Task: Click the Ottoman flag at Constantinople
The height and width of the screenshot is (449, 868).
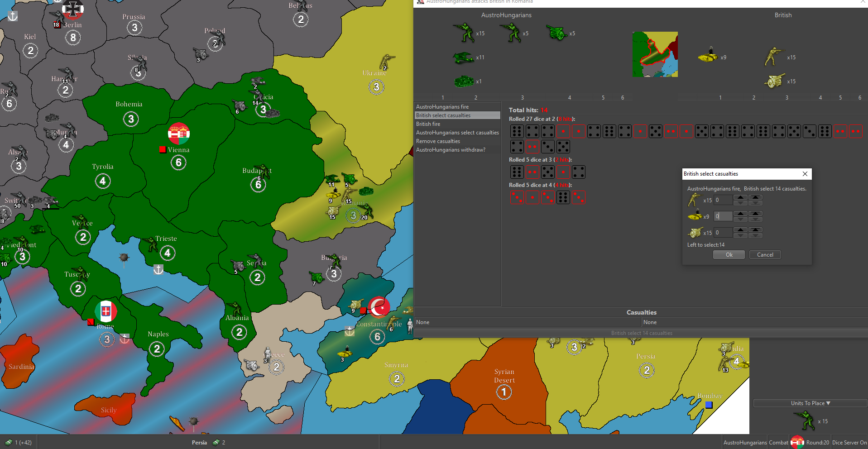Action: coord(379,308)
